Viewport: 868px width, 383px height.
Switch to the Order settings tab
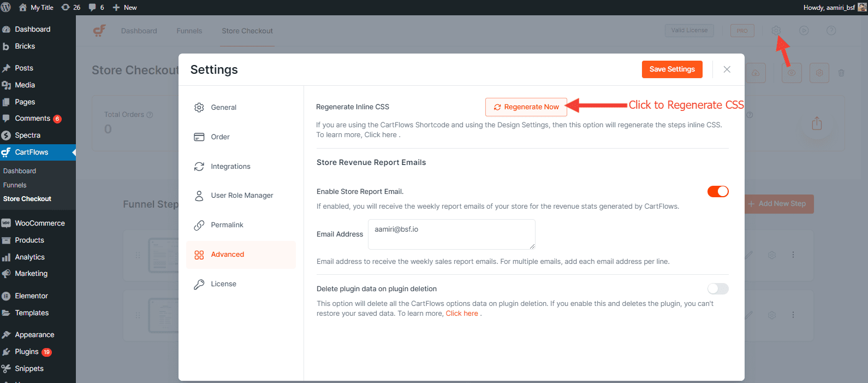(220, 137)
